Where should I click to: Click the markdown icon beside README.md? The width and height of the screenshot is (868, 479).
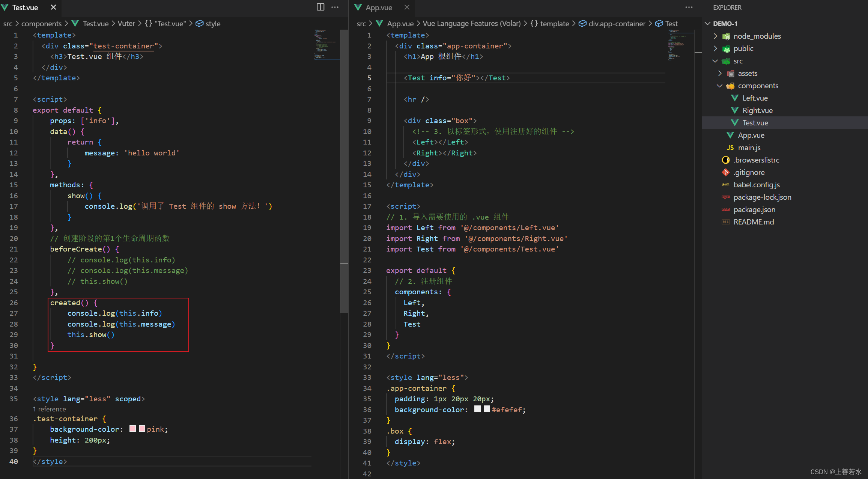[726, 222]
